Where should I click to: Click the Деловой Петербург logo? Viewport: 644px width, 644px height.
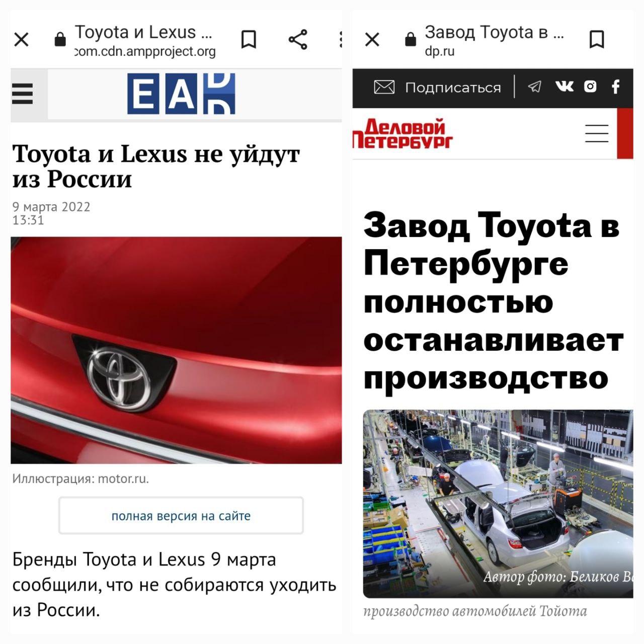pos(403,134)
